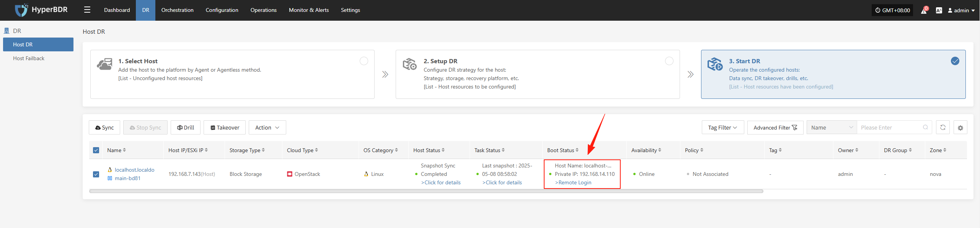This screenshot has height=228, width=980.
Task: Click Host Status 'Click for details' link
Action: point(441,182)
